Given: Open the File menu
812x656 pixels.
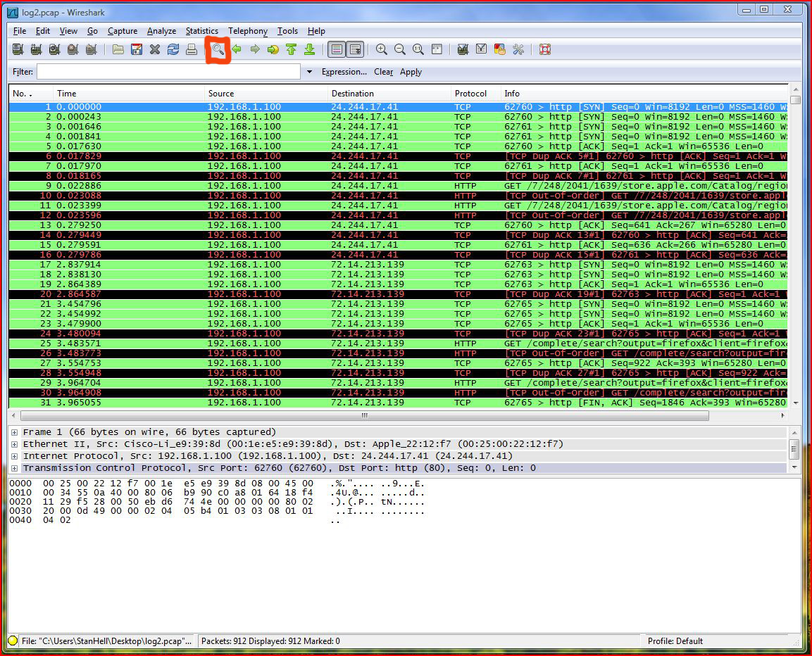Looking at the screenshot, I should click(x=20, y=31).
